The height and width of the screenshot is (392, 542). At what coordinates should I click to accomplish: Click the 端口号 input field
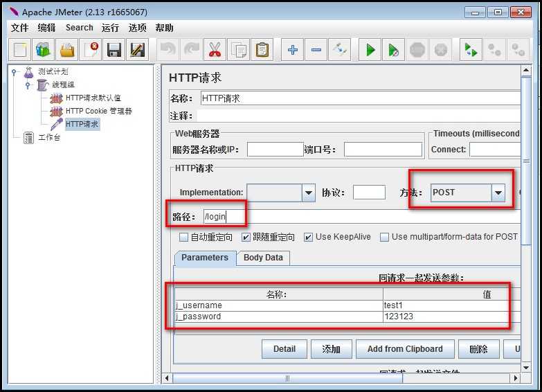tap(383, 150)
